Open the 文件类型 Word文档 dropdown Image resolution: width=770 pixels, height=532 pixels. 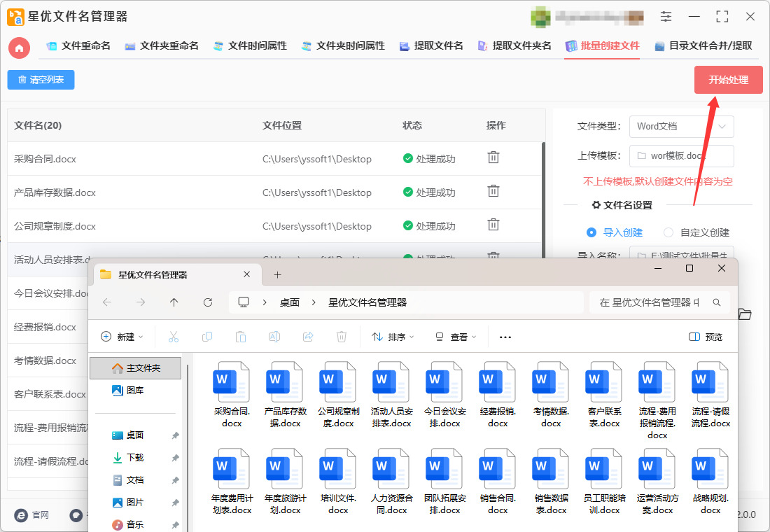coord(682,126)
